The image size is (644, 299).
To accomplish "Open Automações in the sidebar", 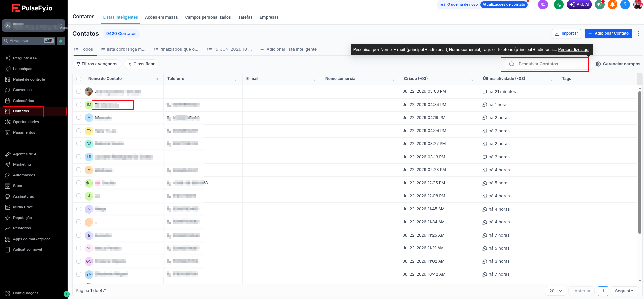I will [24, 175].
